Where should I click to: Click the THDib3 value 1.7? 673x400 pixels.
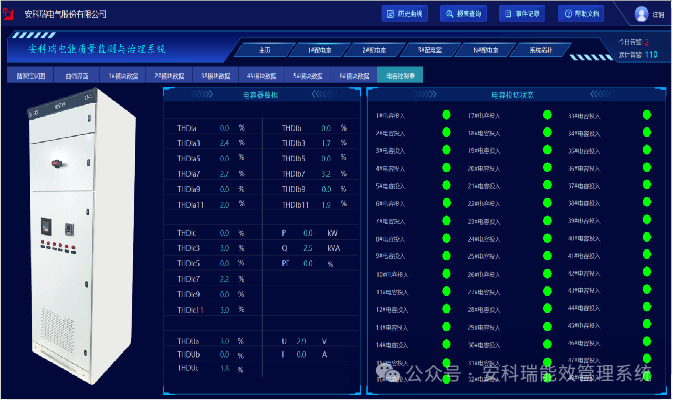(326, 143)
